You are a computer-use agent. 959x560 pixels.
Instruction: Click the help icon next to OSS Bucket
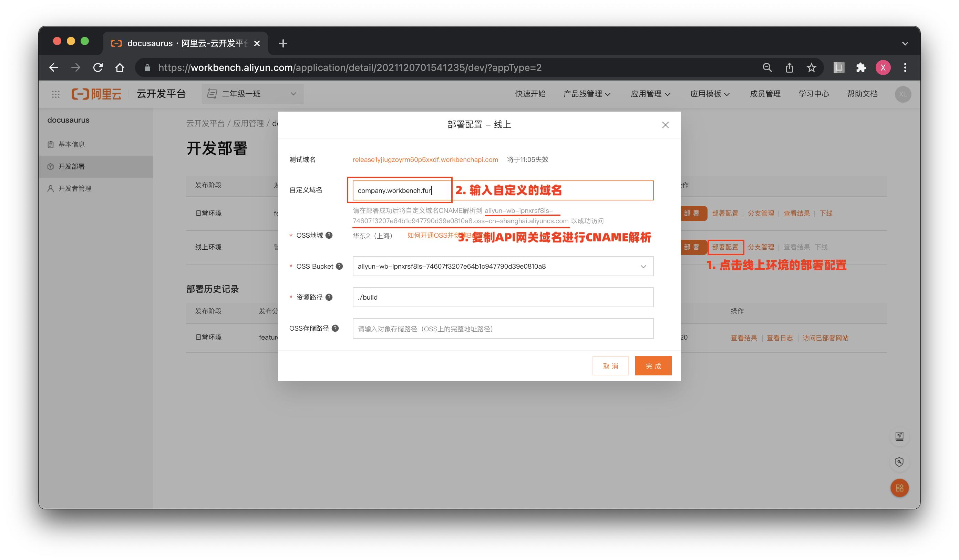pos(340,266)
